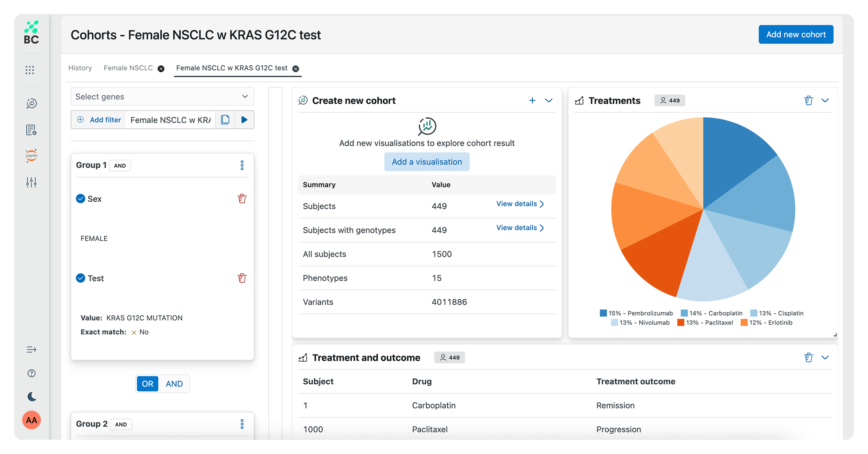Open the Female NSCLC tab
Image resolution: width=868 pixels, height=454 pixels.
128,68
